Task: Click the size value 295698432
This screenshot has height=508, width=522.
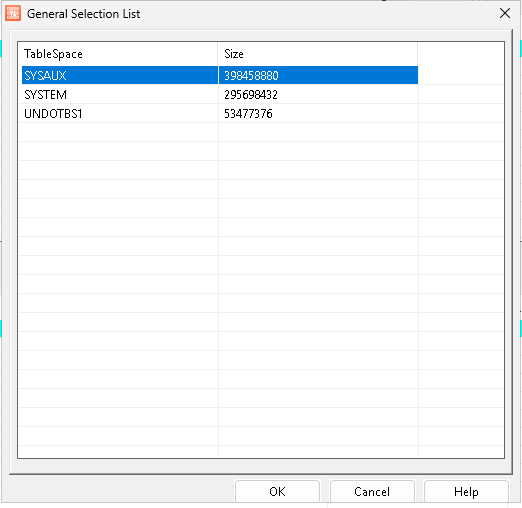Action: tap(251, 95)
